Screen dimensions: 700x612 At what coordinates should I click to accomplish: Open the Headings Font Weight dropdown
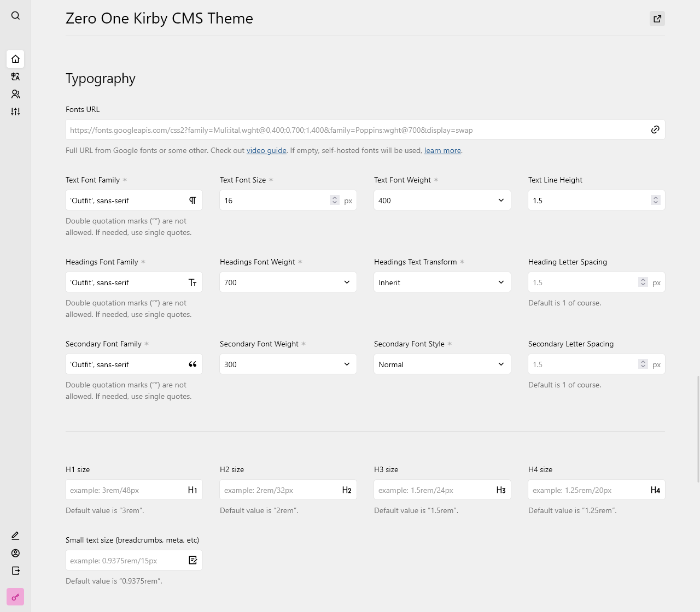coord(288,283)
